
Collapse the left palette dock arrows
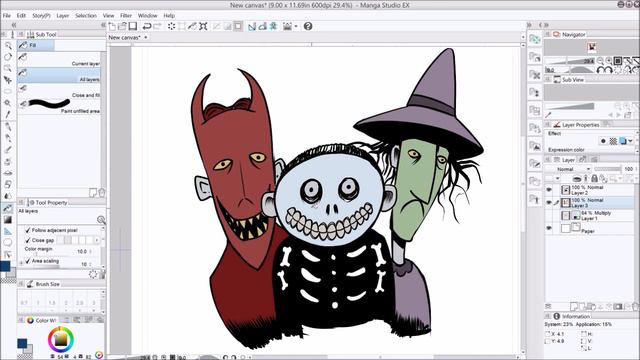coord(14,25)
